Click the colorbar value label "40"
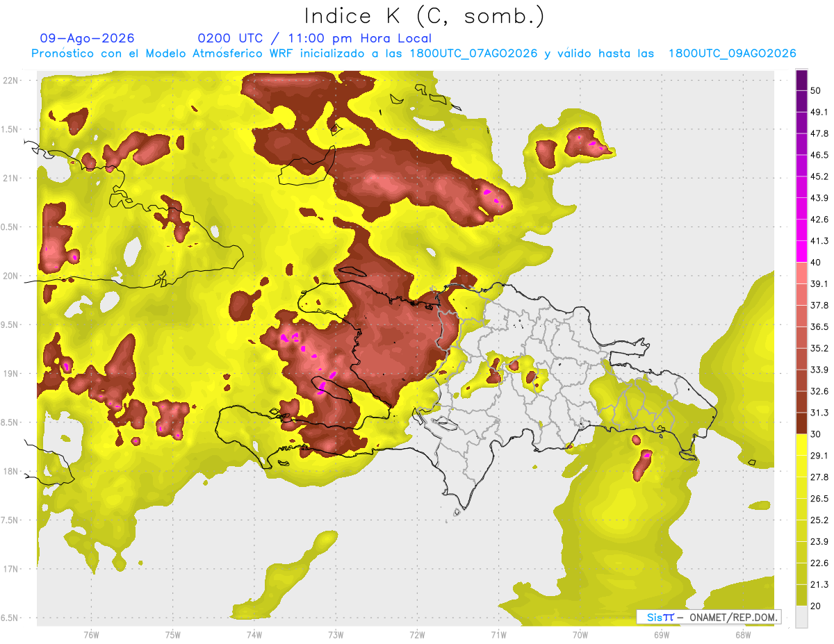 click(816, 262)
